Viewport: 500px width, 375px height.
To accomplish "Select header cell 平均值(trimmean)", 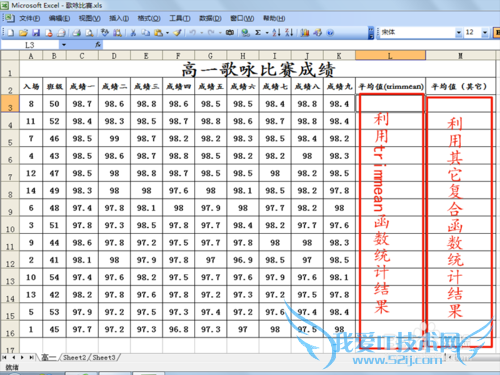I will (x=390, y=87).
